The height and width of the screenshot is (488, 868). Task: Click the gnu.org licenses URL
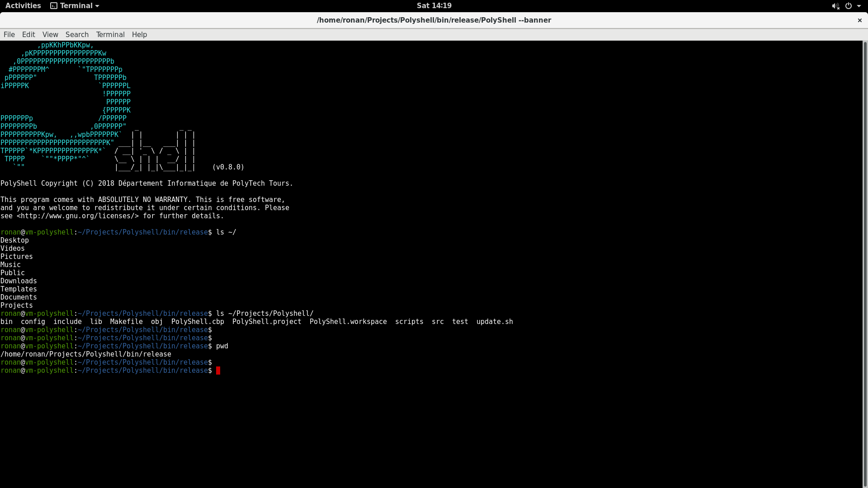click(78, 216)
